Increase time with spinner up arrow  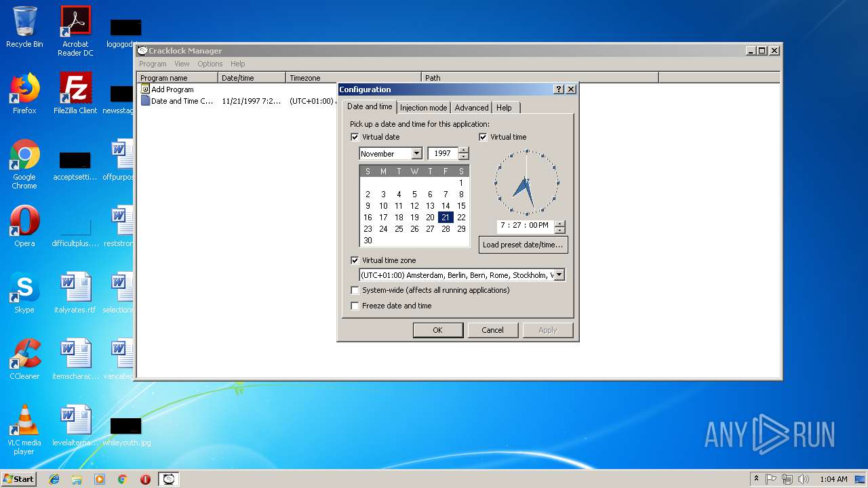tap(559, 222)
